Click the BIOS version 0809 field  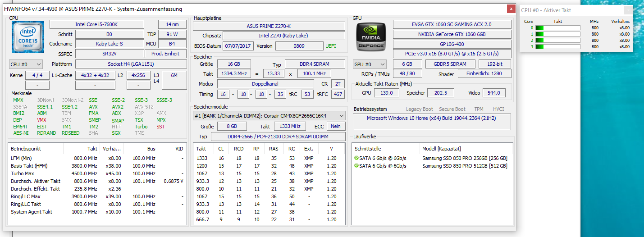(299, 46)
